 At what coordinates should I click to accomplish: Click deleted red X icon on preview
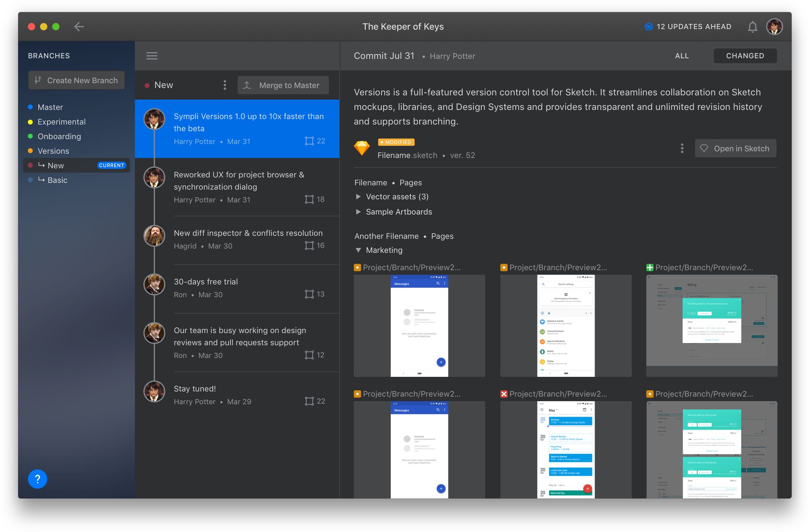click(504, 394)
